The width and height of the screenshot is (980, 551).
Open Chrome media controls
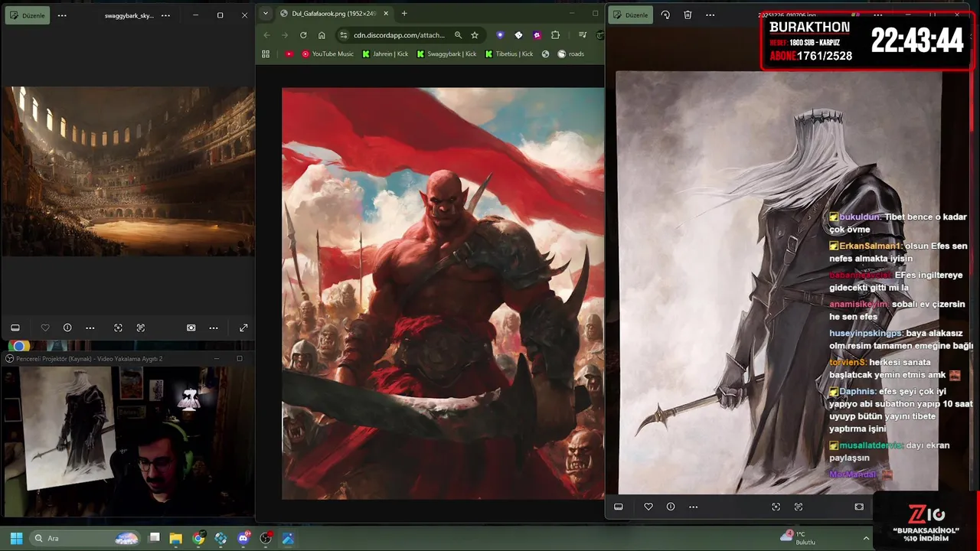583,35
